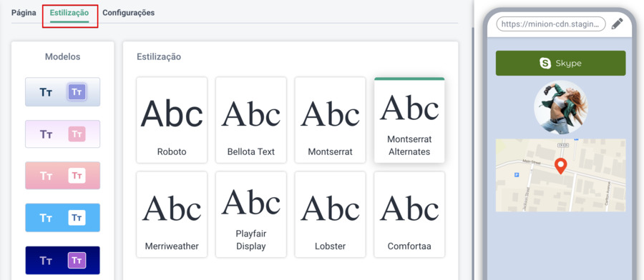Open the Configurações tab
This screenshot has width=644, height=280.
[x=129, y=13]
